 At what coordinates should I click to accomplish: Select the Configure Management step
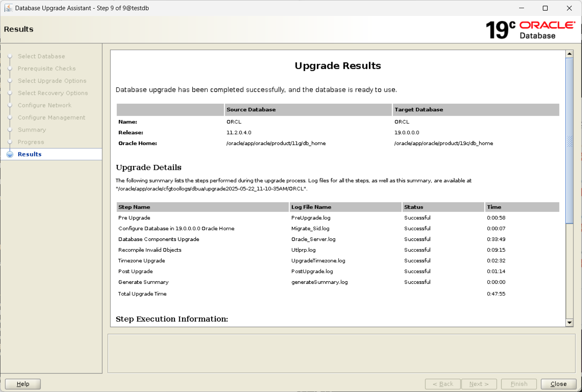click(51, 118)
